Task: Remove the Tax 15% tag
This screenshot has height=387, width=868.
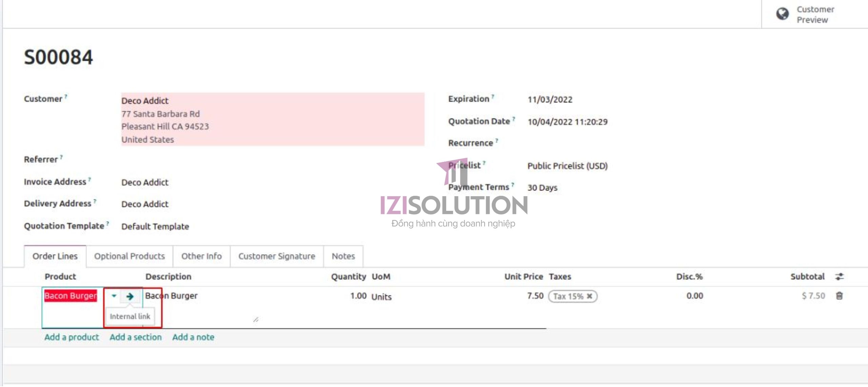Action: [590, 296]
